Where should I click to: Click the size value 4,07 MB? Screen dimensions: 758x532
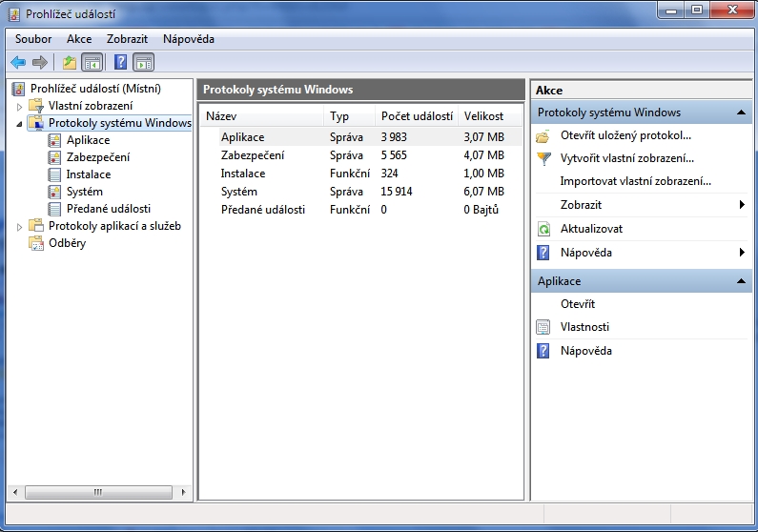pos(484,155)
